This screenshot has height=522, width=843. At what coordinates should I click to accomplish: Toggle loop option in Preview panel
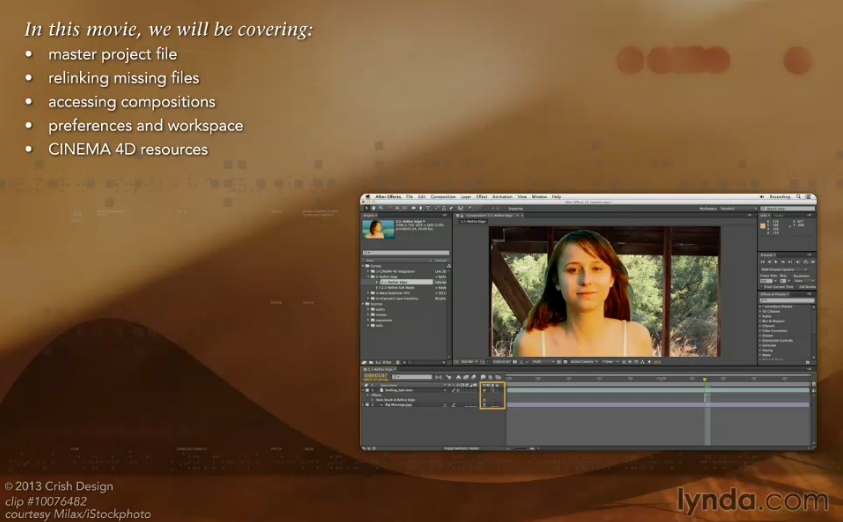coord(805,262)
